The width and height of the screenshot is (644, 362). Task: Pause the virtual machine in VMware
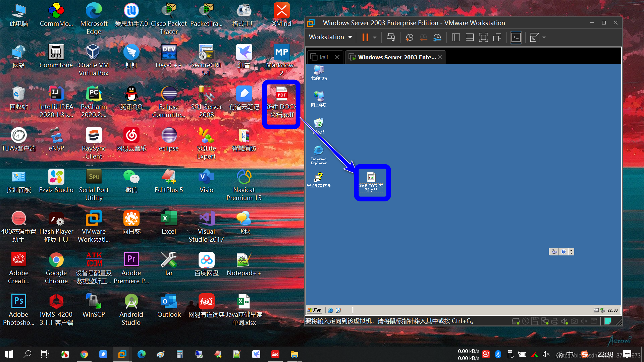click(x=365, y=37)
